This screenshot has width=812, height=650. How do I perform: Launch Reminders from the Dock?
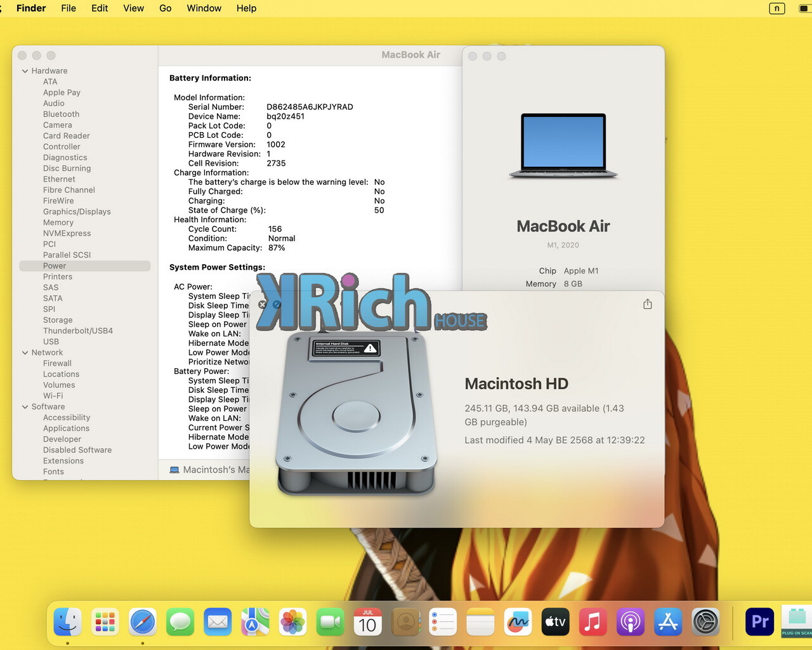click(443, 622)
